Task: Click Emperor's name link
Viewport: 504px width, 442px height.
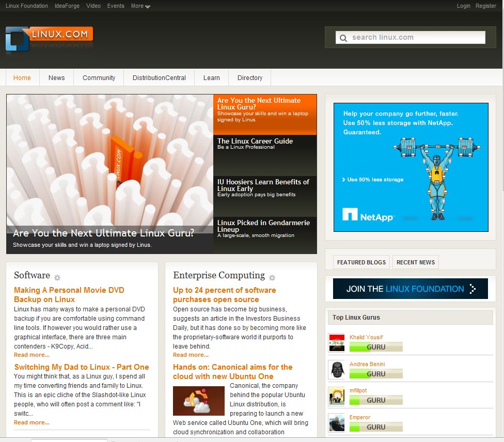Action: point(360,417)
